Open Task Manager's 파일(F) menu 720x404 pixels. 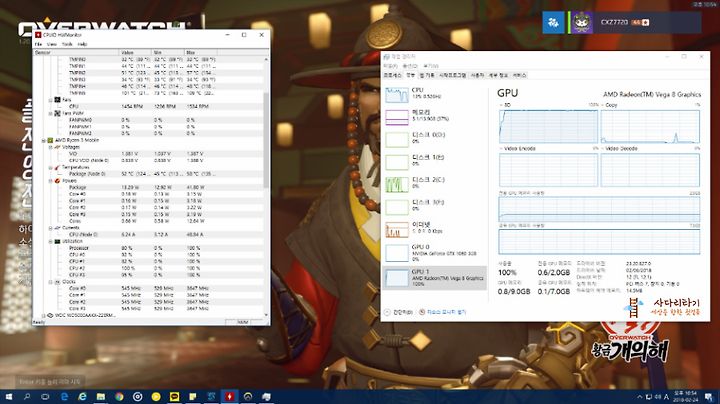[x=390, y=66]
